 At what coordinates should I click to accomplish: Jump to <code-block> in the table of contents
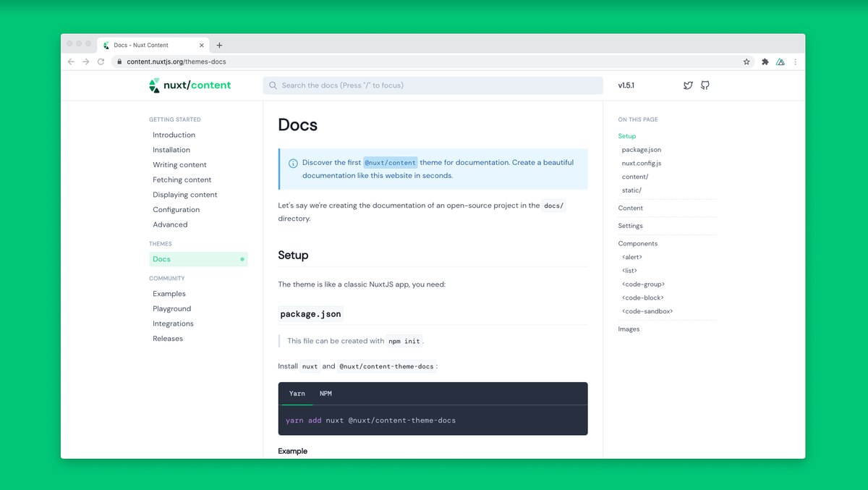643,298
